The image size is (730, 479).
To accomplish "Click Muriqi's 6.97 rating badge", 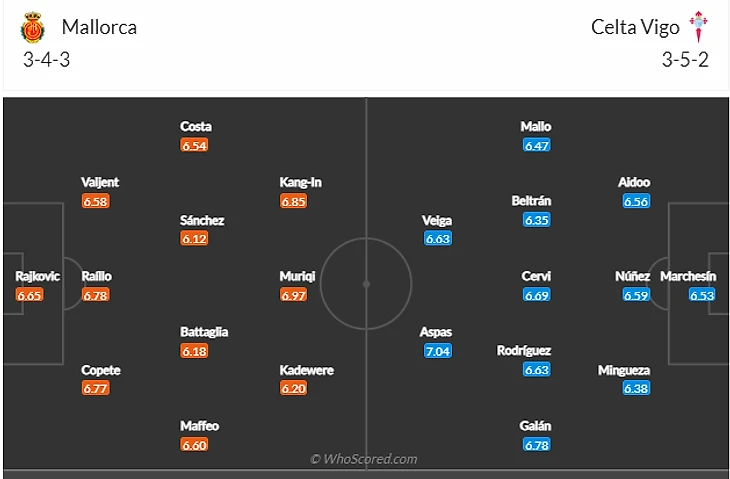I will pyautogui.click(x=294, y=295).
